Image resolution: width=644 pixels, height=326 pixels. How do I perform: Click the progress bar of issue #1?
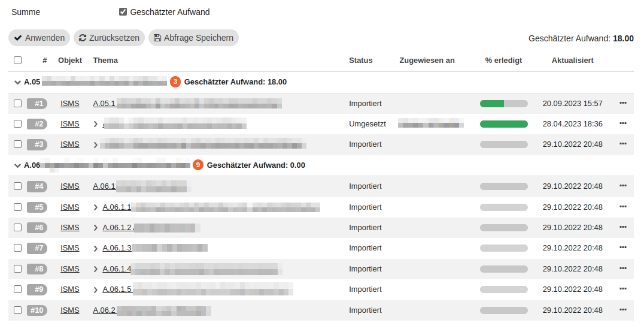(503, 104)
